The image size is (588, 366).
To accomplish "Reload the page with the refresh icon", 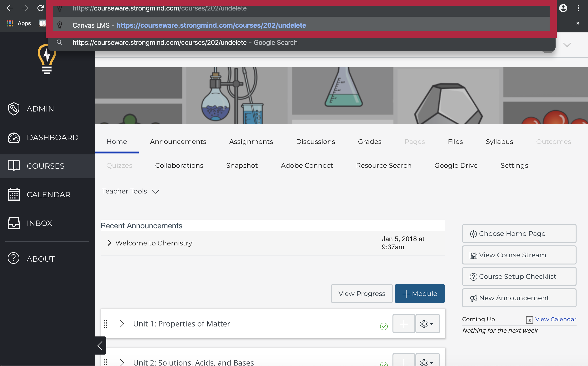I will (x=41, y=8).
